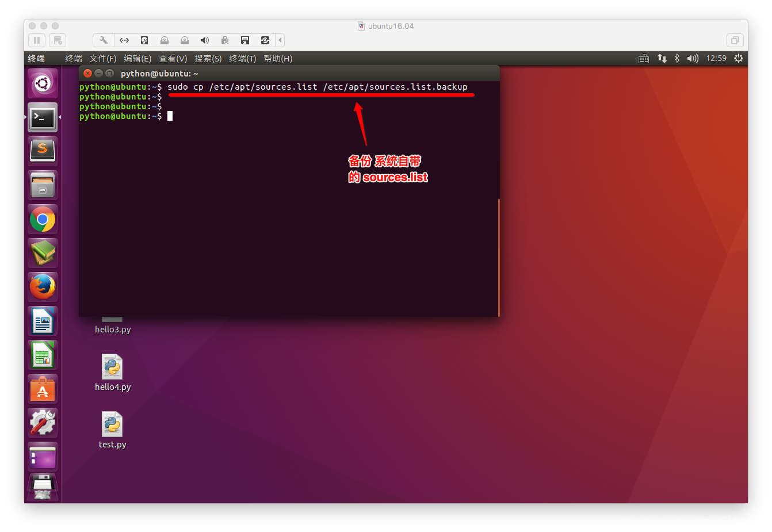
Task: Click the USB device icon
Action: (225, 40)
